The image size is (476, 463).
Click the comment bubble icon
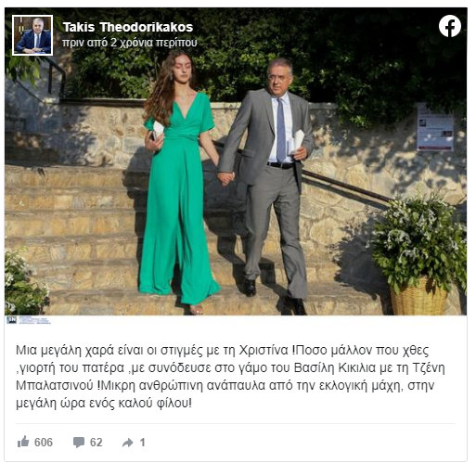point(79,443)
